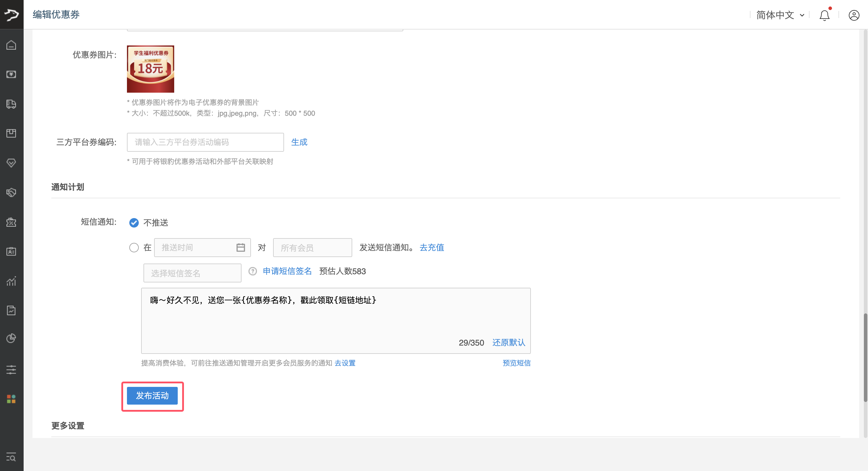Open the pie chart report sidebar icon
Image resolution: width=868 pixels, height=471 pixels.
point(11,338)
